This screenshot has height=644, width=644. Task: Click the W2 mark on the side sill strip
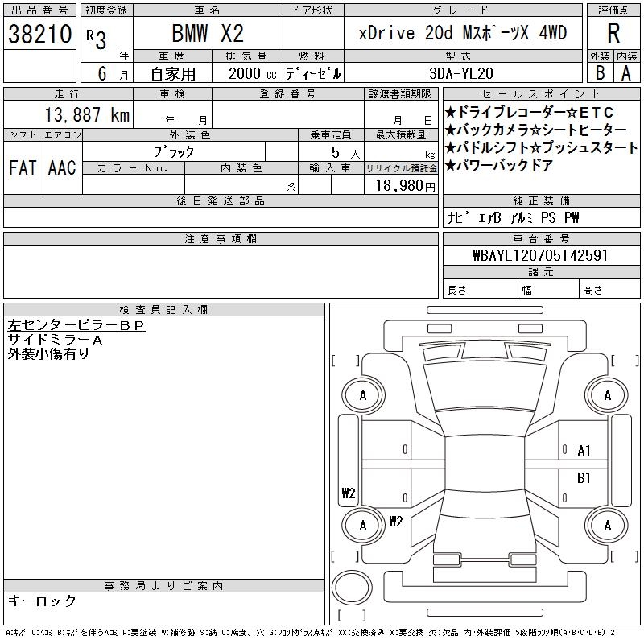tap(349, 493)
